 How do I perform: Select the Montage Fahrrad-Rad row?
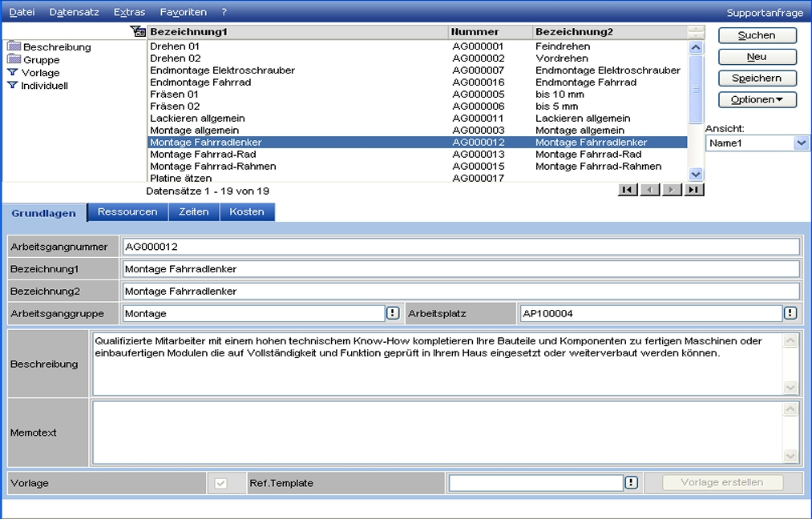pos(418,155)
